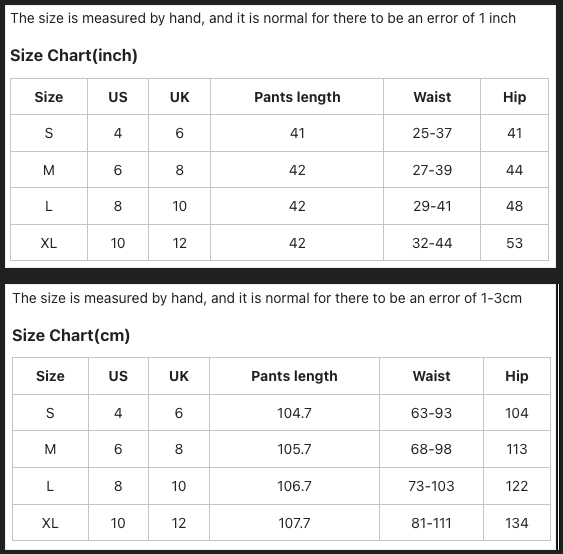
Task: Select waist value 27-39 for size M
Action: pyautogui.click(x=432, y=170)
